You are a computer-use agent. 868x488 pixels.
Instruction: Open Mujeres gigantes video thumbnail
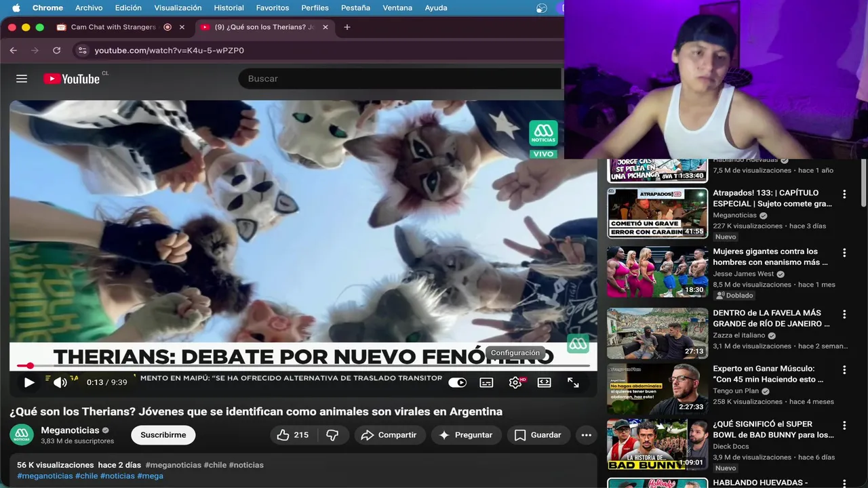[657, 271]
